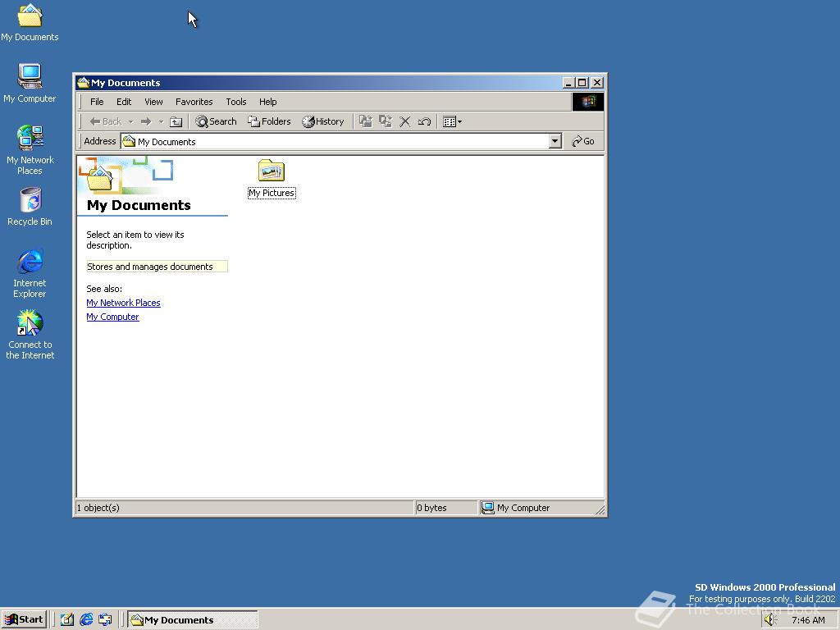The image size is (840, 630).
Task: Select My Network Places desktop icon
Action: (x=30, y=150)
